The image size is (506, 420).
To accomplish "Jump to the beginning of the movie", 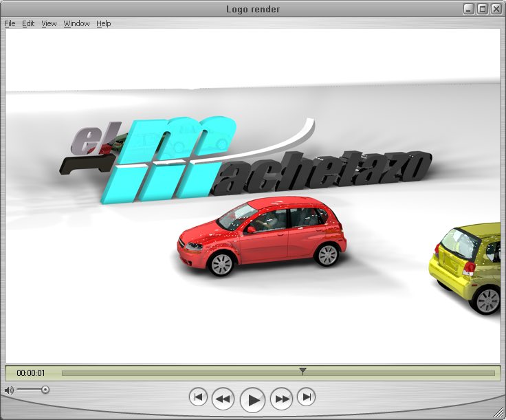I will (198, 397).
